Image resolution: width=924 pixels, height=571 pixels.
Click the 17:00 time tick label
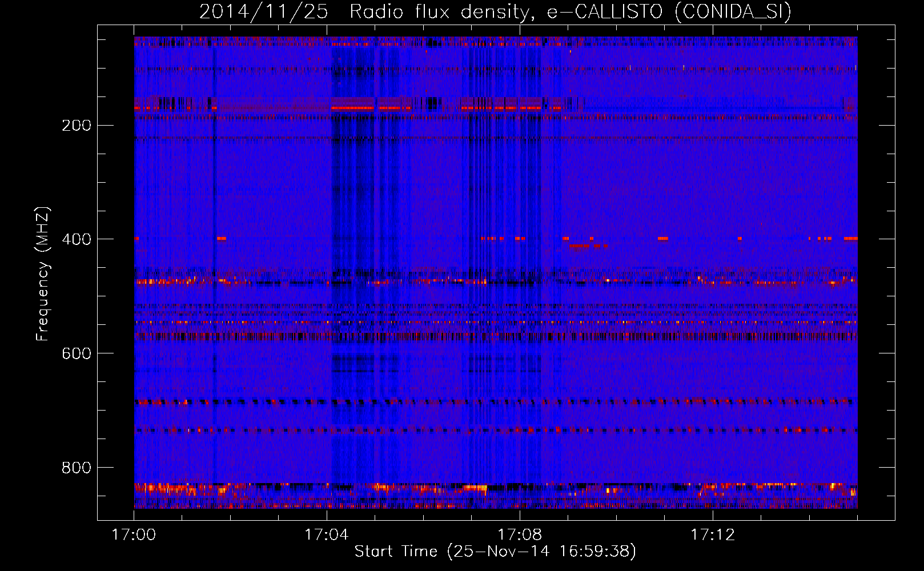[134, 535]
